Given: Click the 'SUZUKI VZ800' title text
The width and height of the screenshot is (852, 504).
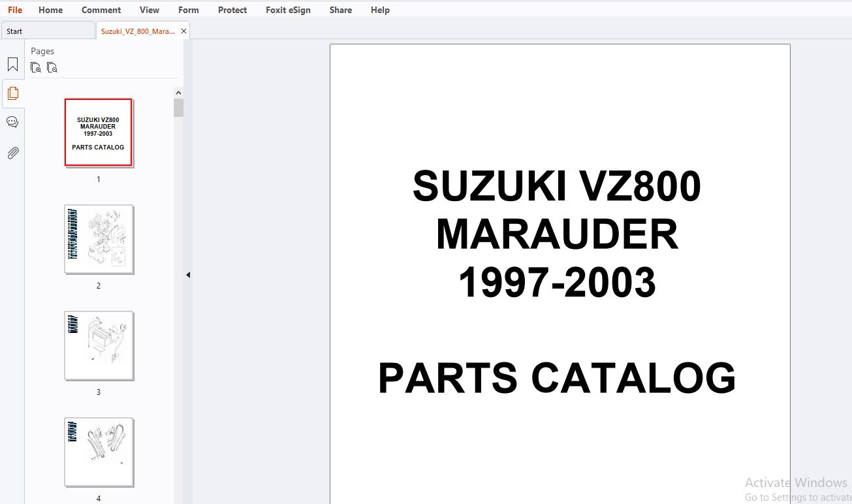Looking at the screenshot, I should click(x=557, y=186).
